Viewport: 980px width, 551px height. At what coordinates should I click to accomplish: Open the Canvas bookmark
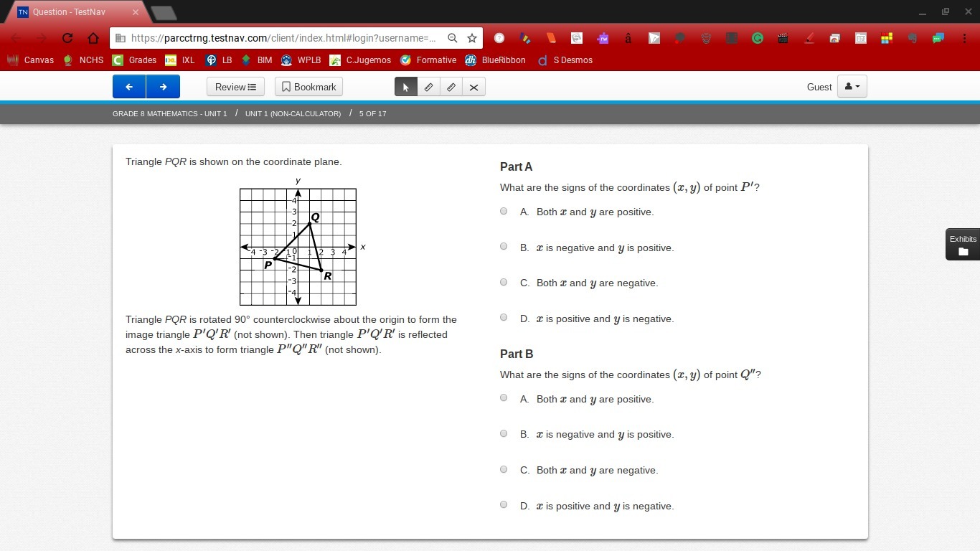(x=31, y=60)
